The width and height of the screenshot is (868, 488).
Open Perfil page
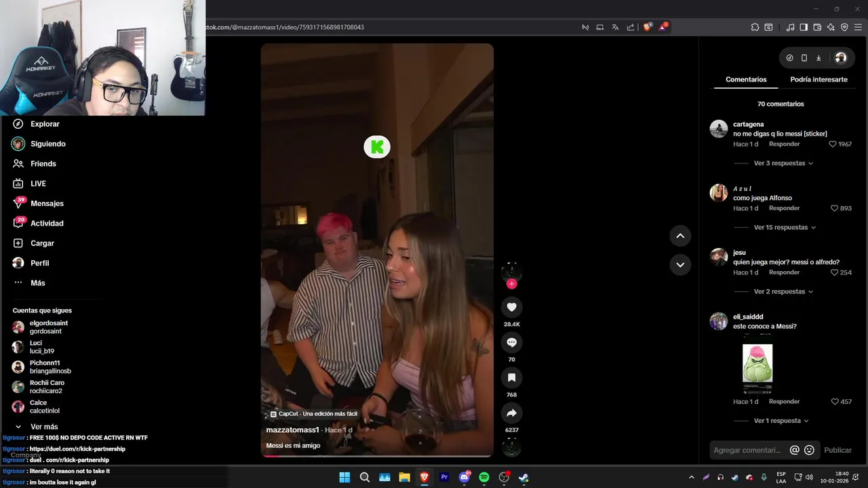pyautogui.click(x=31, y=263)
